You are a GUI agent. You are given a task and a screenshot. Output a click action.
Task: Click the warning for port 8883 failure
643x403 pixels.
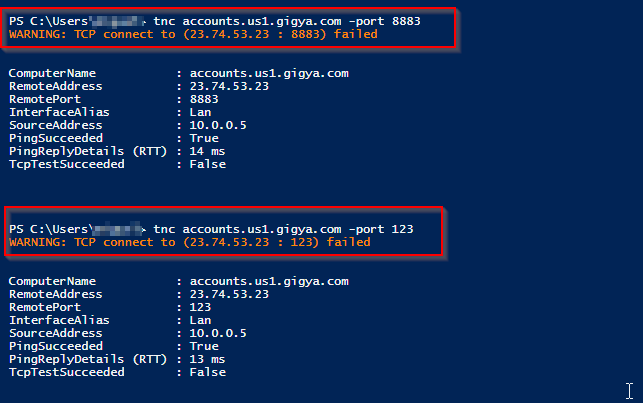[200, 34]
